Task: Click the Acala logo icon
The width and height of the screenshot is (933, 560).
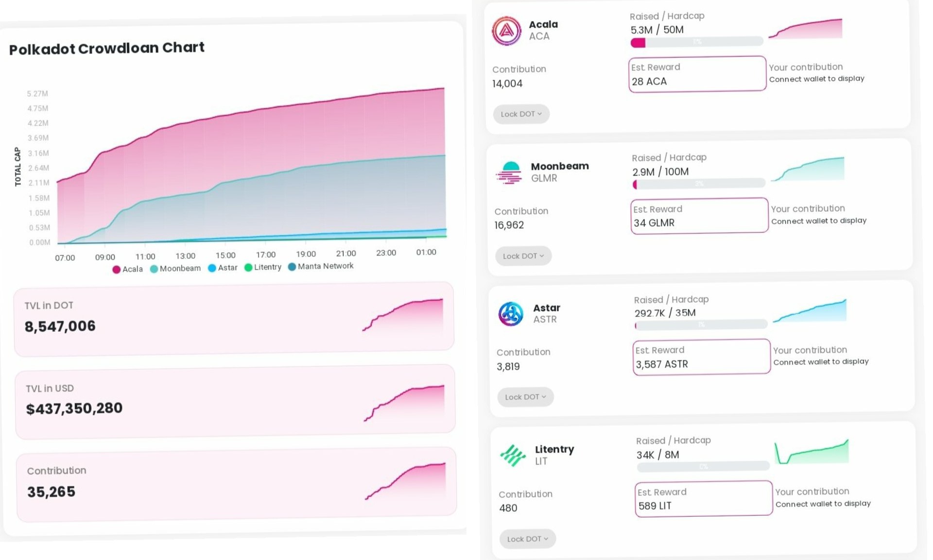Action: [506, 31]
